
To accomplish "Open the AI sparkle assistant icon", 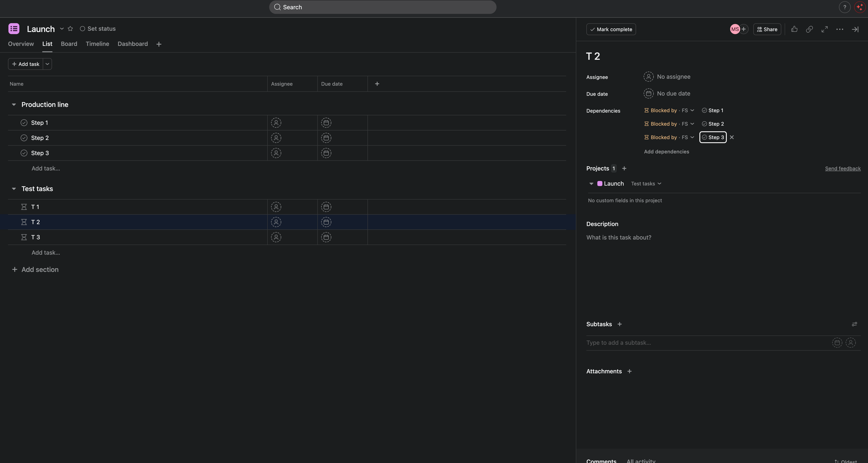I will point(860,7).
